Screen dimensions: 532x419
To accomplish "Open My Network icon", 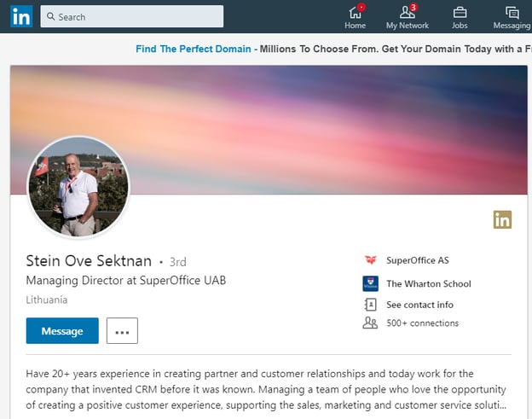I will (408, 12).
